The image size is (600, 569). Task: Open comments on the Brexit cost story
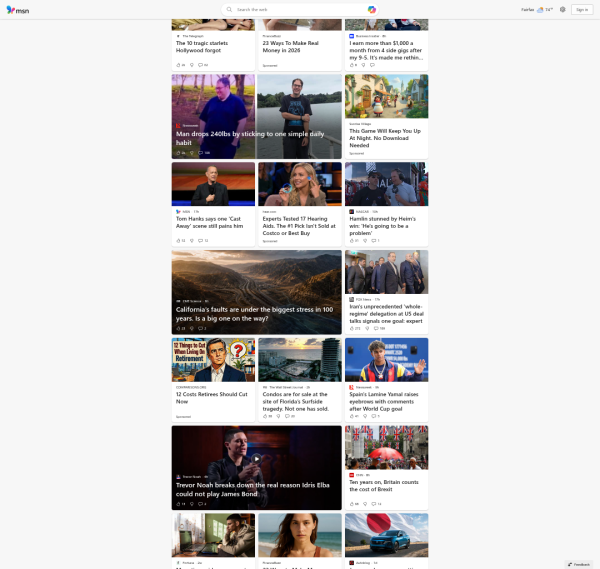(x=377, y=504)
